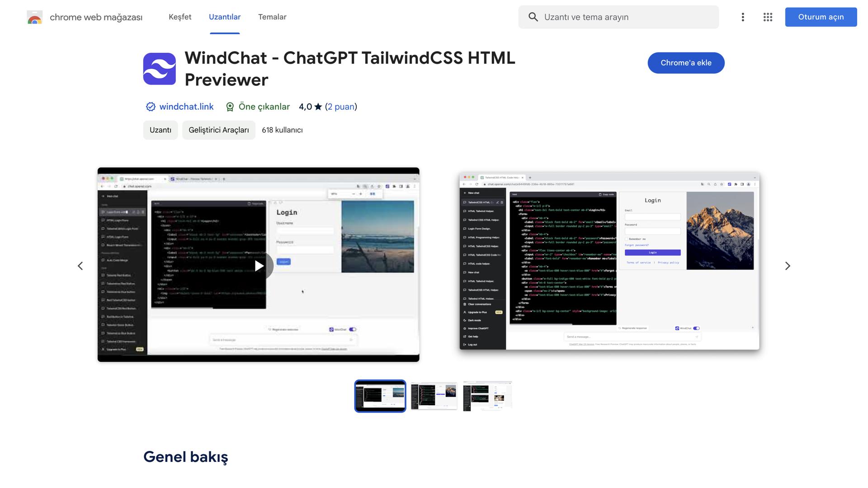Viewport: 868px width, 488px height.
Task: Go to the previous screenshot with left arrow
Action: click(x=80, y=266)
